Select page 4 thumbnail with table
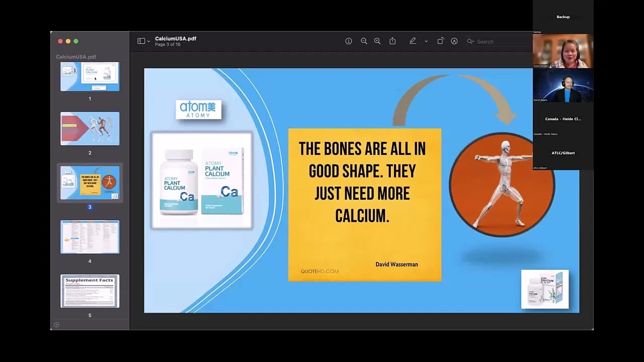 tap(90, 237)
